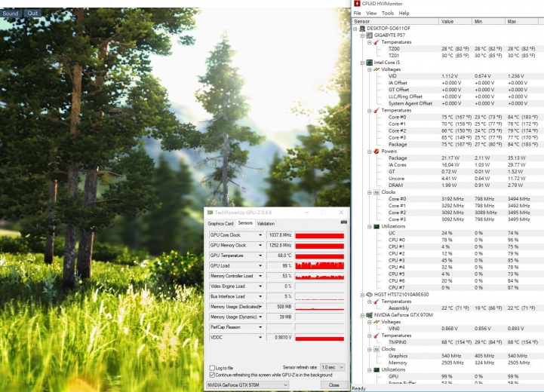The height and width of the screenshot is (392, 544).
Task: Switch to the Validation tab in GPU-Z
Action: [x=266, y=224]
